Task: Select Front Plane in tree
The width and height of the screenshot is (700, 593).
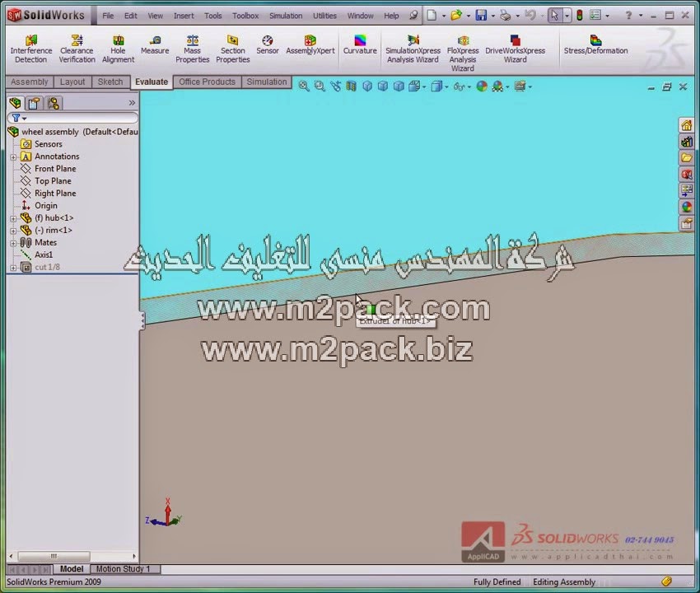Action: tap(55, 169)
